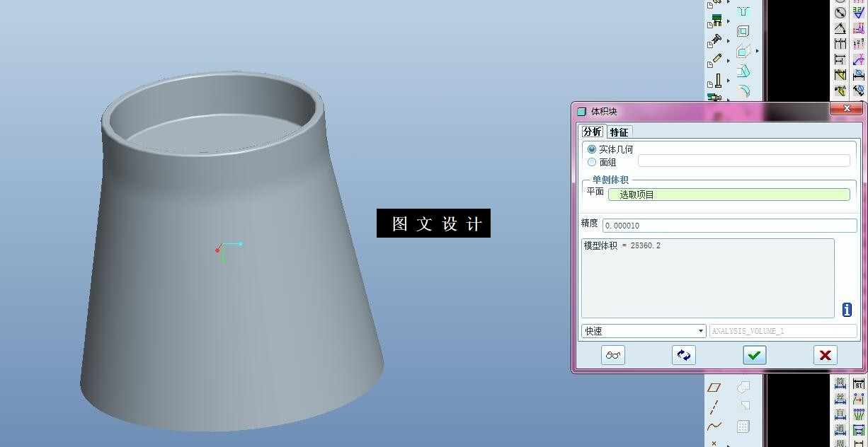Click the recompute arrows icon in the dialog
The width and height of the screenshot is (868, 447).
tap(683, 355)
